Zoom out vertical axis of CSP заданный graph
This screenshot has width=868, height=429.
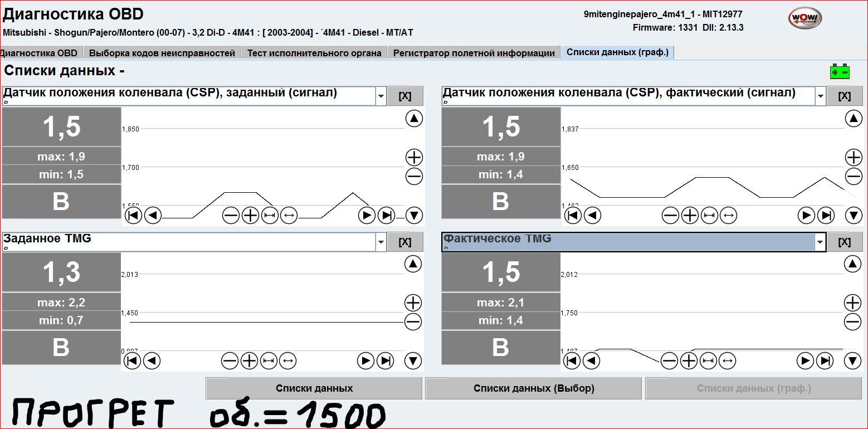[x=414, y=177]
